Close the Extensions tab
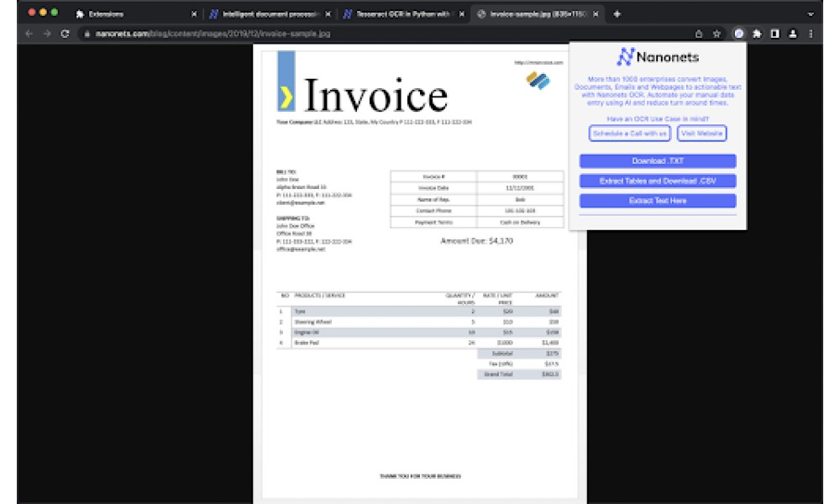 [194, 14]
